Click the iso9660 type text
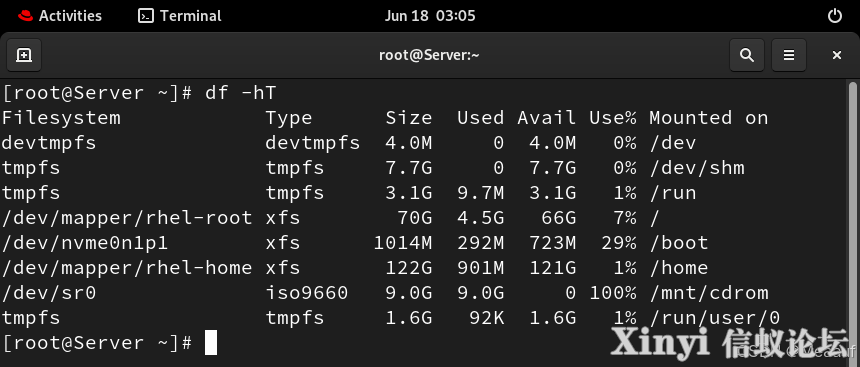This screenshot has height=367, width=860. 307,293
